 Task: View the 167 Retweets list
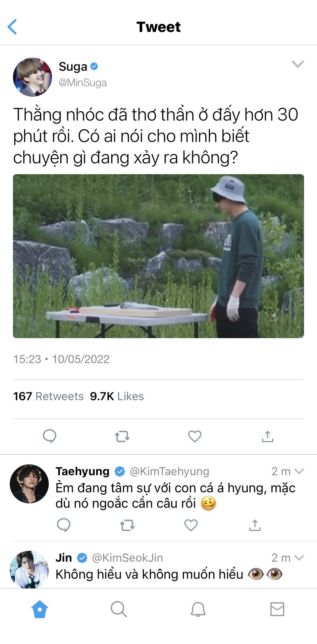pos(48,396)
